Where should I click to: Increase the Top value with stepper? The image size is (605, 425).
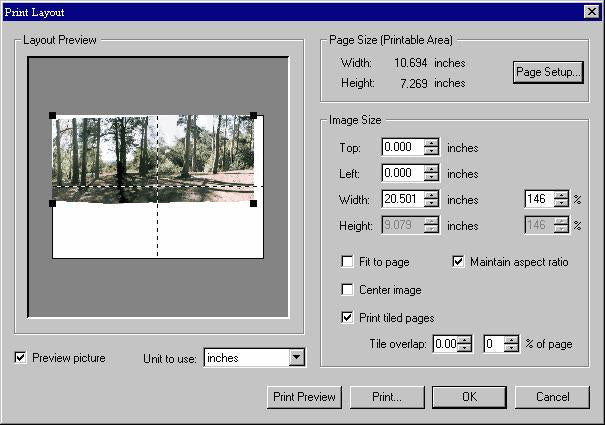(431, 143)
